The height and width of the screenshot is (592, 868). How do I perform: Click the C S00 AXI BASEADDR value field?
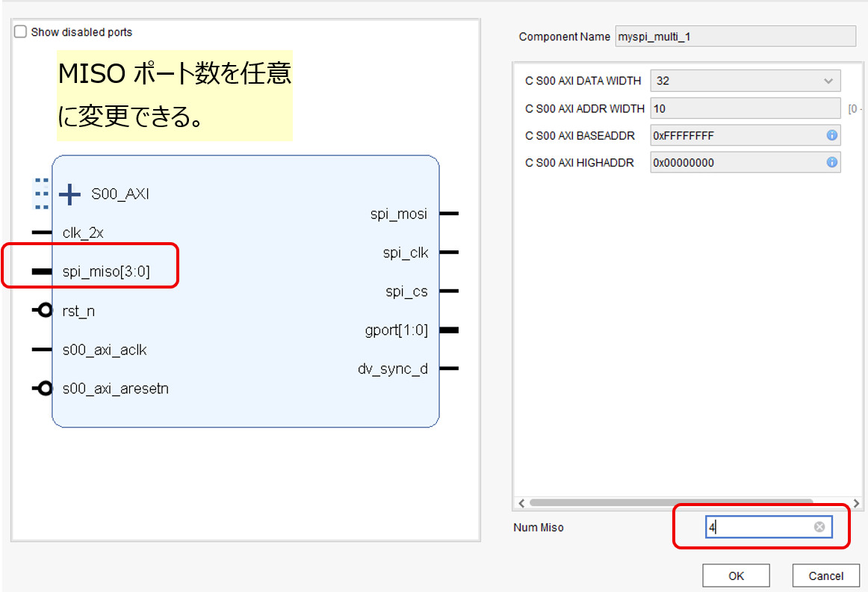[736, 135]
